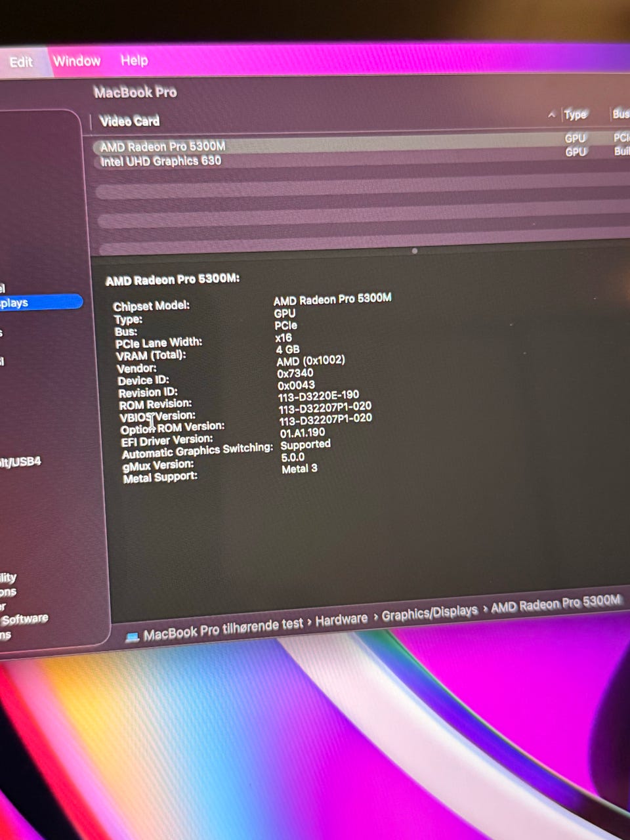
Task: Click Revision ID value 0x0043
Action: tap(296, 385)
